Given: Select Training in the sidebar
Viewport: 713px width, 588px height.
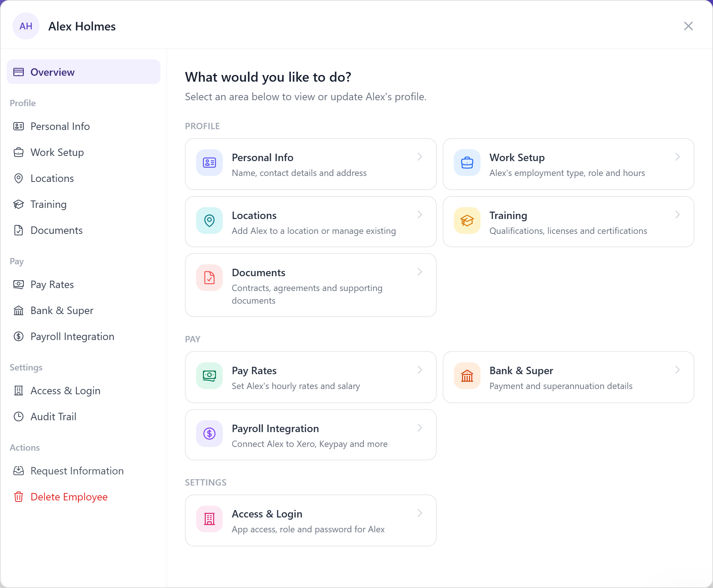Looking at the screenshot, I should click(84, 204).
